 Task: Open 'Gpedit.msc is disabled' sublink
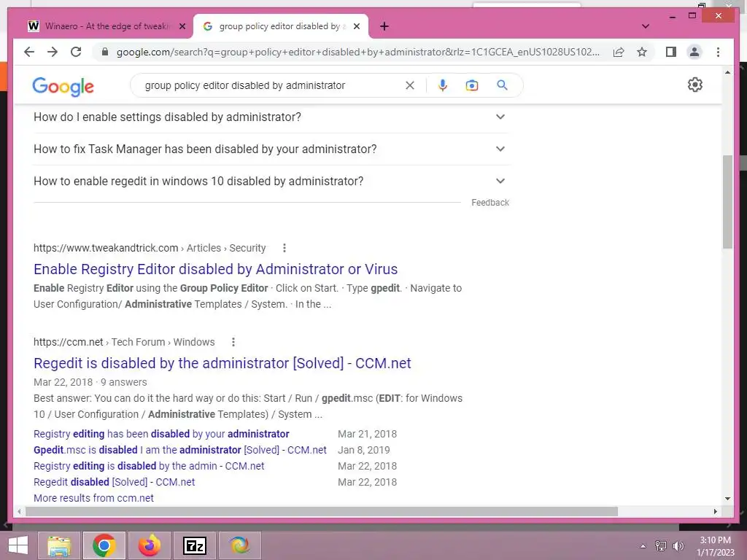tap(180, 450)
